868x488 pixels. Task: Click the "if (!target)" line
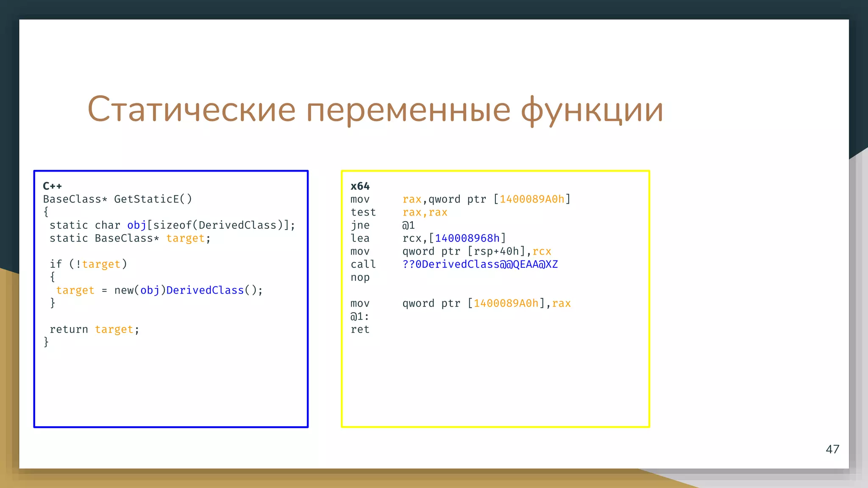tap(88, 264)
